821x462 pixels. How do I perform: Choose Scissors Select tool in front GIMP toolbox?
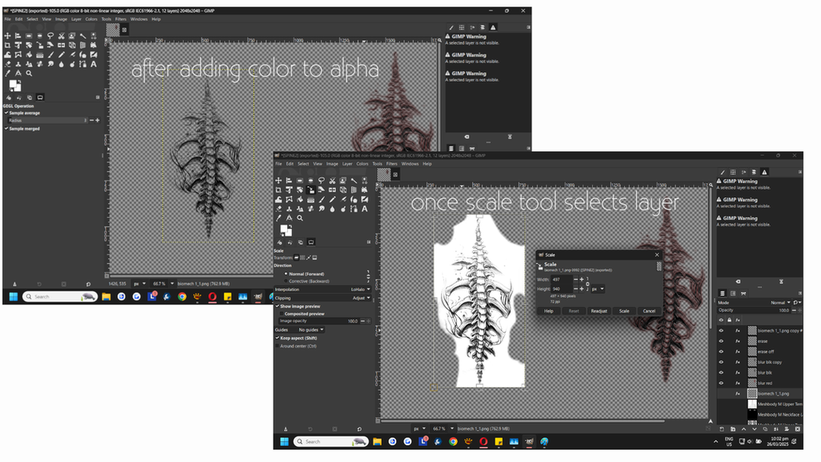332,180
